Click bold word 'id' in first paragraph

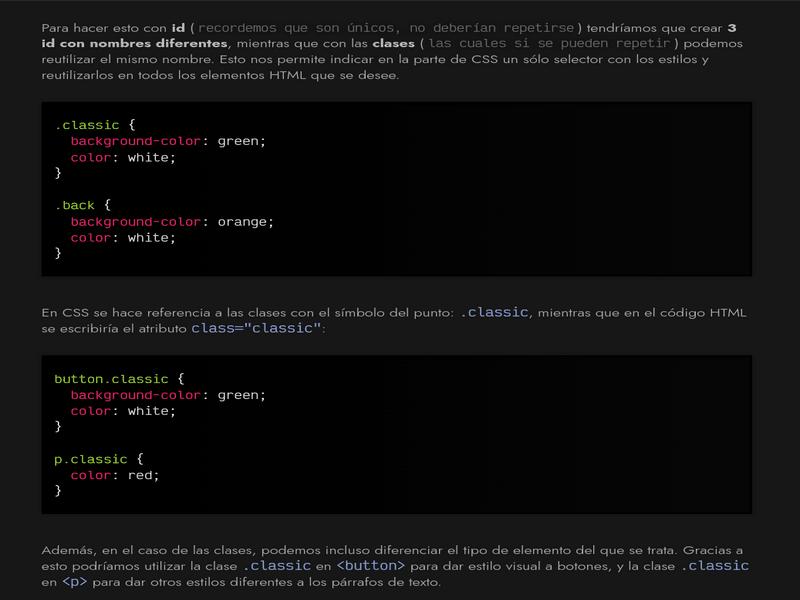[x=178, y=28]
